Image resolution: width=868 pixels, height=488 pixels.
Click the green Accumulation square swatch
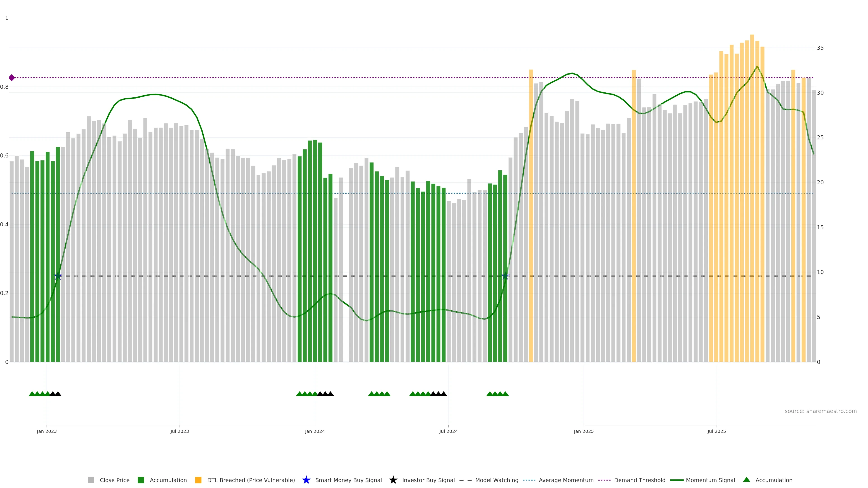pos(141,480)
